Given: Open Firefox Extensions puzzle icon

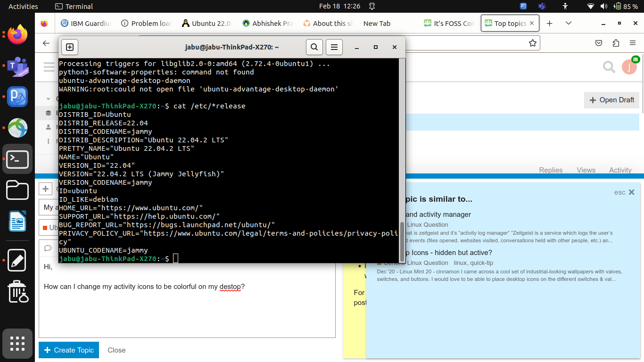Looking at the screenshot, I should tap(616, 43).
